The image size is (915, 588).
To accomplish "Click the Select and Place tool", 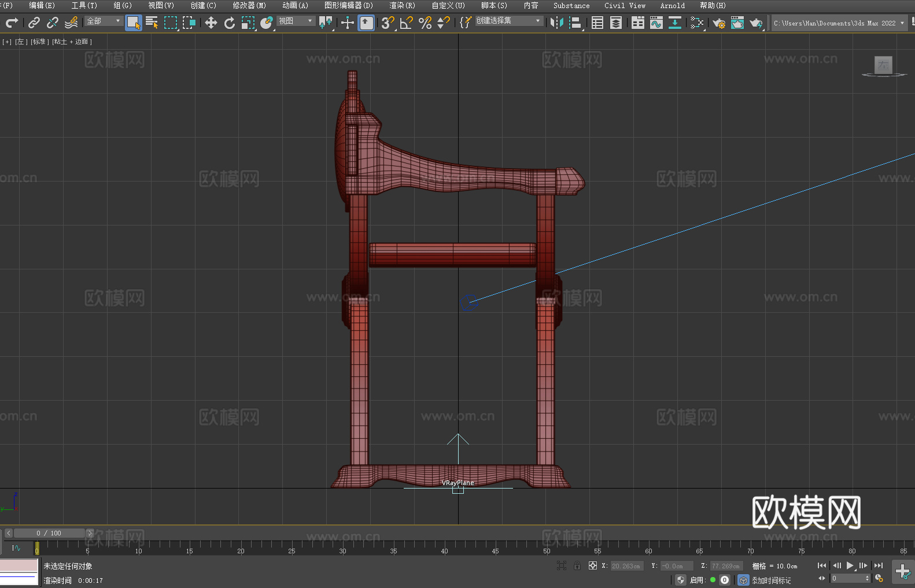I will 267,23.
